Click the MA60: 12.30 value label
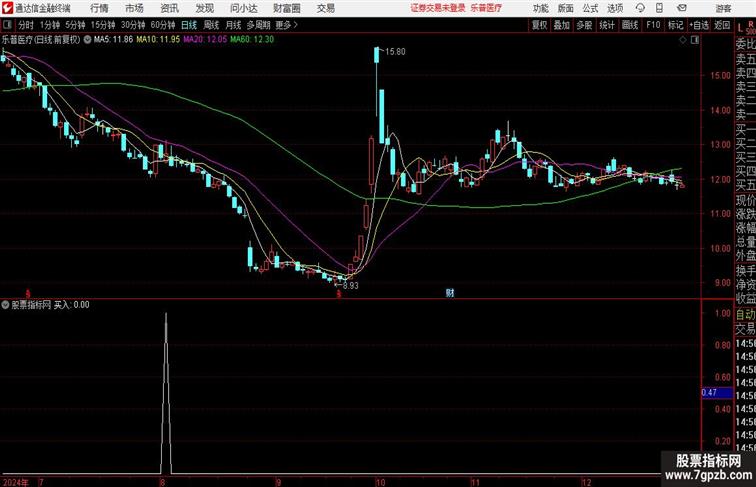 pos(252,40)
